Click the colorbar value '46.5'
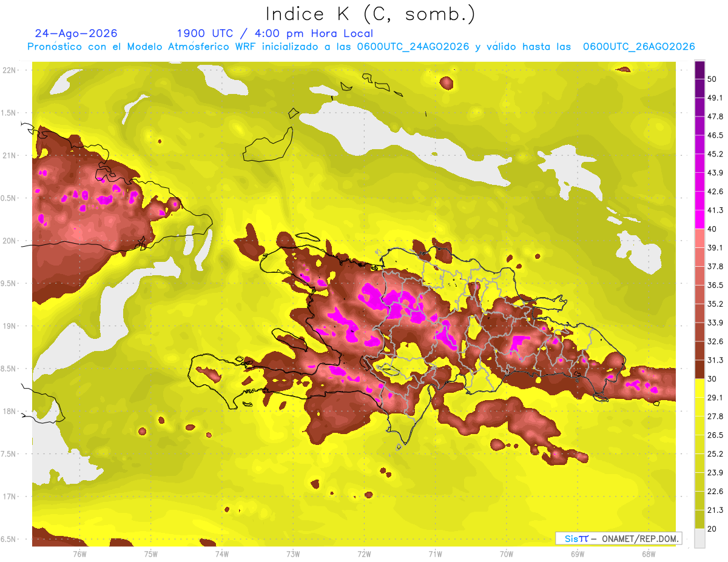Image resolution: width=728 pixels, height=562 pixels. [x=715, y=135]
